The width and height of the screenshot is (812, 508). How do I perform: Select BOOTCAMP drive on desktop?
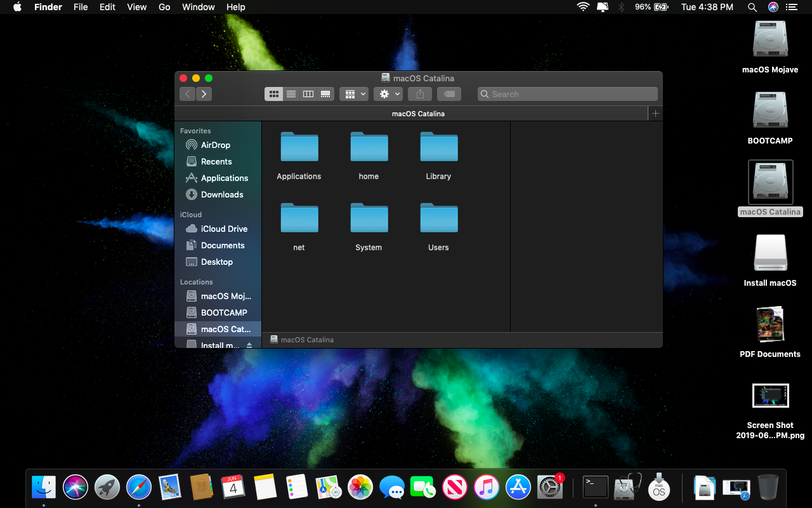770,118
